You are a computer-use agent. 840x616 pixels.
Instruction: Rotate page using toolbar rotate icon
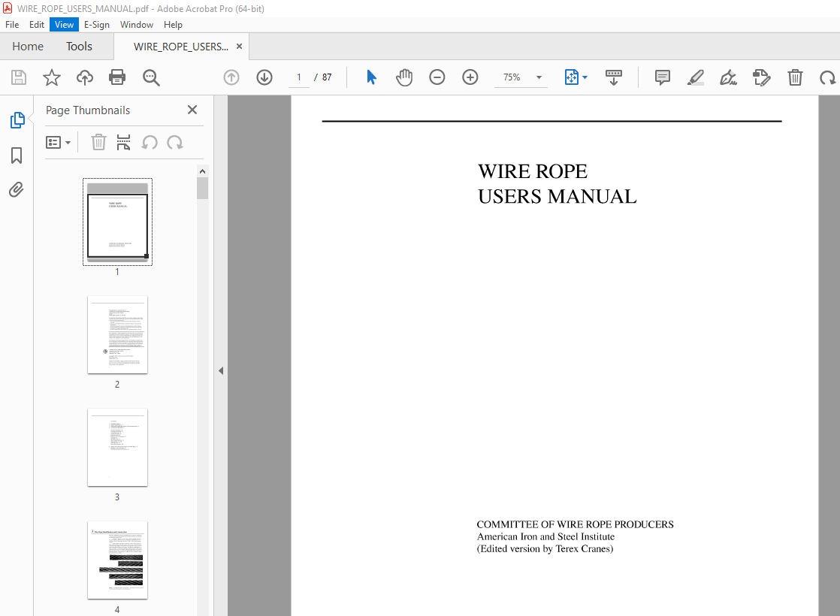[x=828, y=77]
